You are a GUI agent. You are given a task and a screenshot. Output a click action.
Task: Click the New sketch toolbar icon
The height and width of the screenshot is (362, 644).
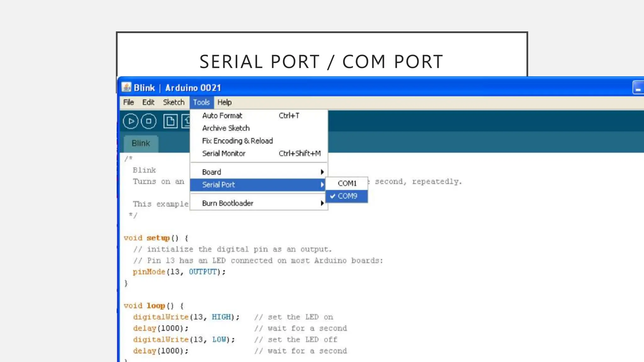click(170, 121)
